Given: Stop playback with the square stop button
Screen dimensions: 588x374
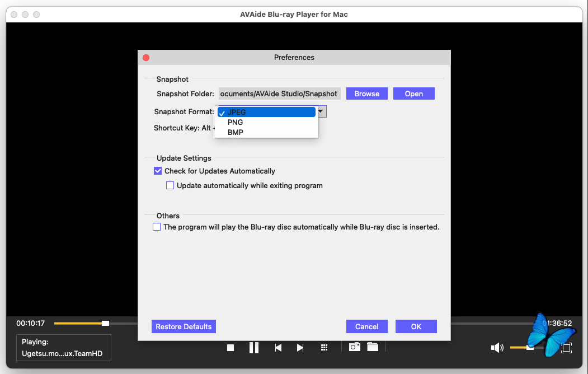Looking at the screenshot, I should pyautogui.click(x=231, y=348).
